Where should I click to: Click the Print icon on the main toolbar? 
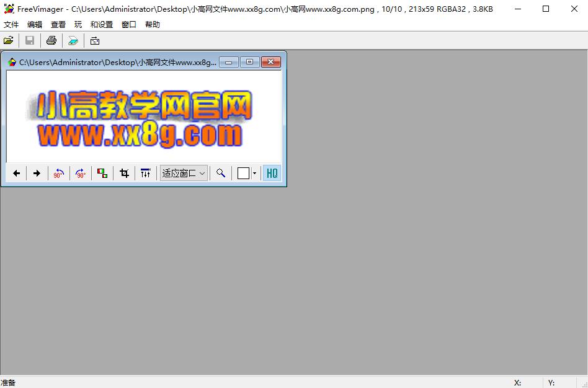(51, 40)
